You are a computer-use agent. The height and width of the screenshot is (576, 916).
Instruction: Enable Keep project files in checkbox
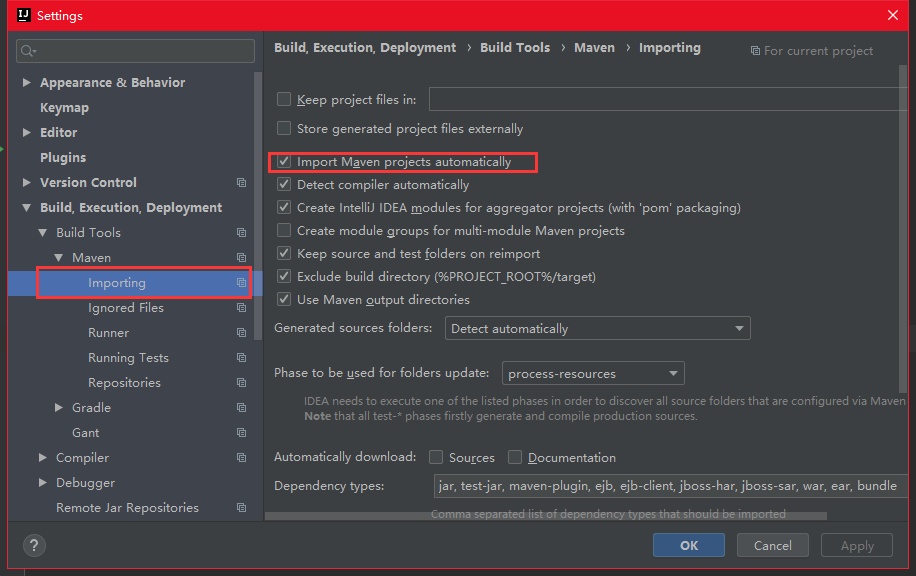pos(284,99)
